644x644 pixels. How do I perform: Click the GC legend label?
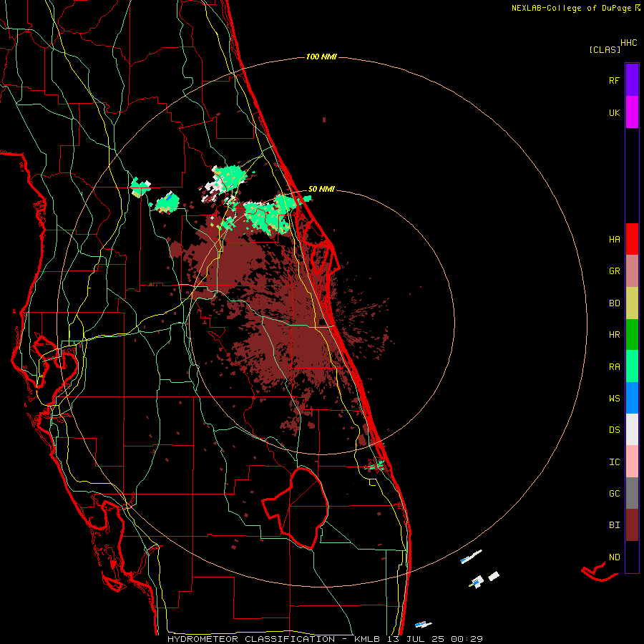[614, 494]
